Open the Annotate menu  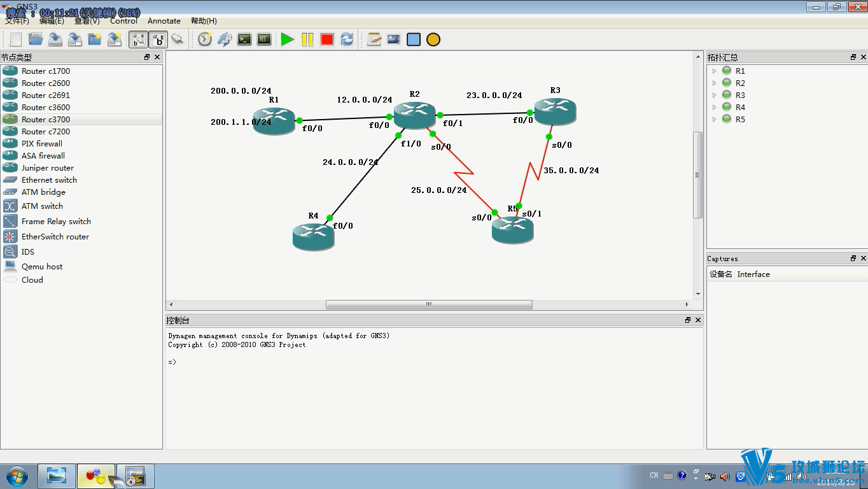point(164,21)
